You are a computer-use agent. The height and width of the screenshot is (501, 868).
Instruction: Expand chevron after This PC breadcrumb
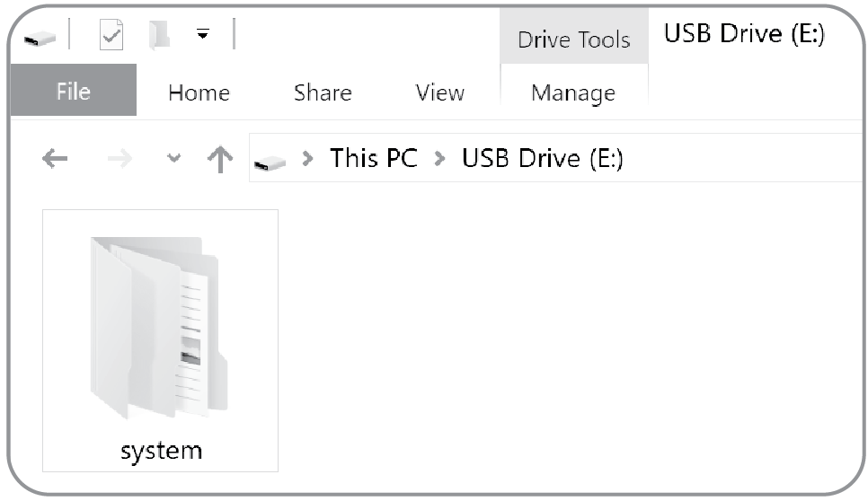(x=440, y=159)
